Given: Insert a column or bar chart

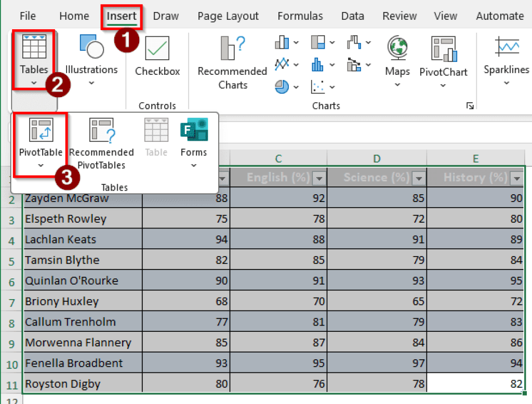Looking at the screenshot, I should click(282, 42).
